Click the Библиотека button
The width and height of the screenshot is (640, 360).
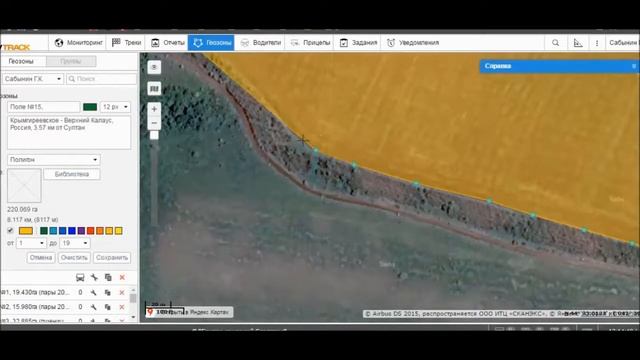pos(71,174)
